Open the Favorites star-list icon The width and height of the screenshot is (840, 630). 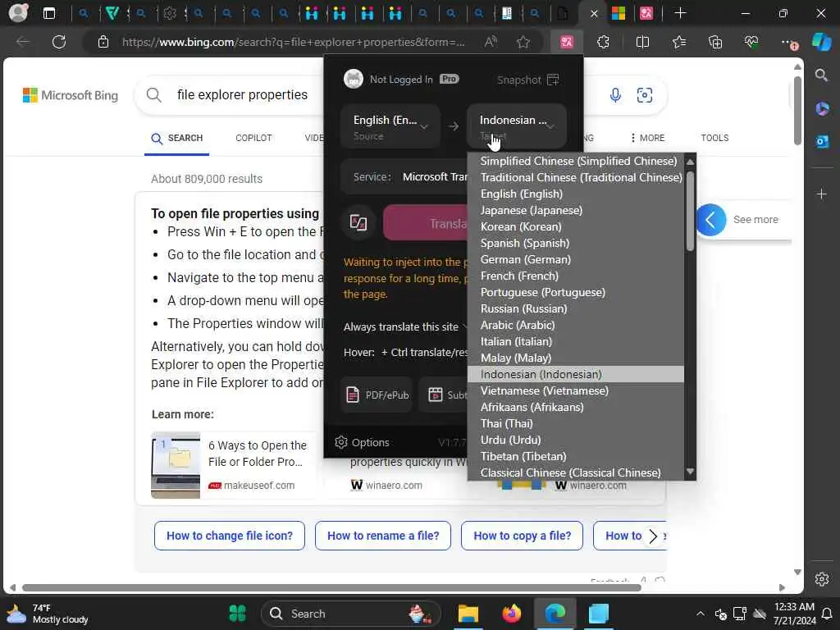click(678, 42)
